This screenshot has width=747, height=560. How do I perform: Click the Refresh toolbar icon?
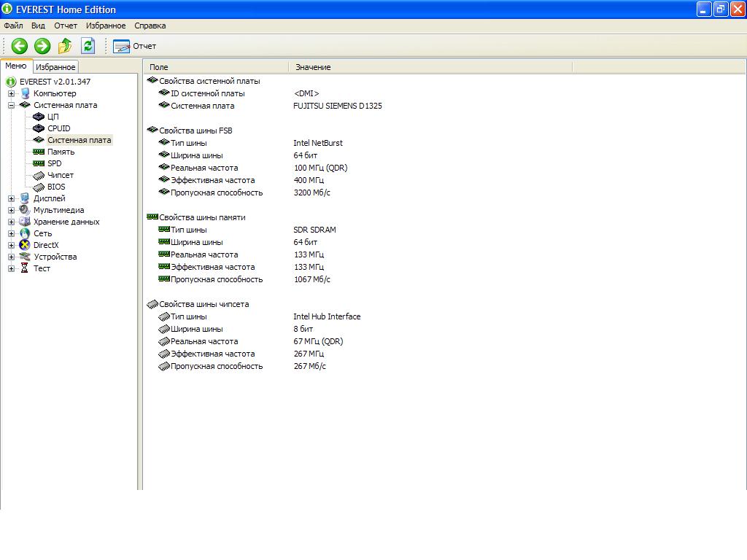point(88,46)
